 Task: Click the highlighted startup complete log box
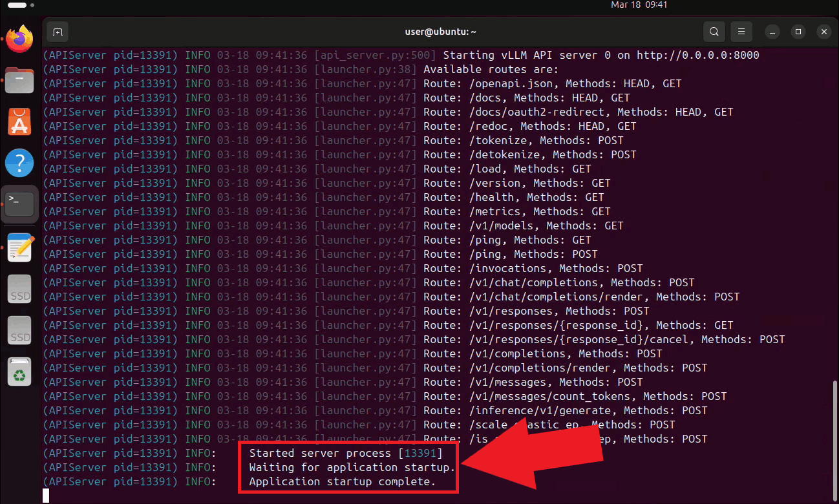coord(348,467)
